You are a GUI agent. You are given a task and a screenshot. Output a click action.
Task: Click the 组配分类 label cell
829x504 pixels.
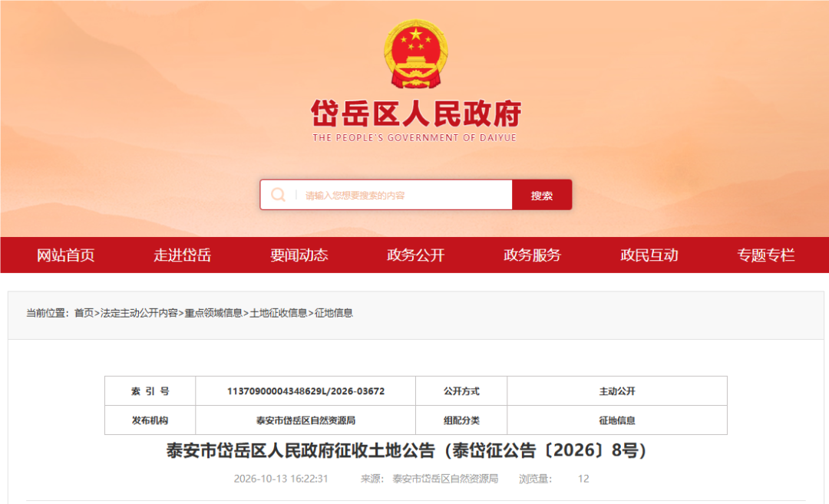point(461,420)
